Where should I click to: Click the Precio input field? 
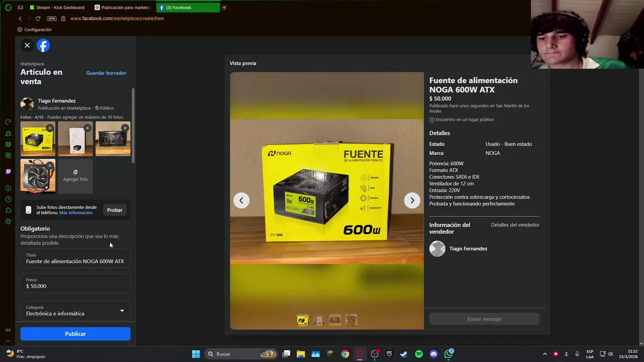pos(75,283)
